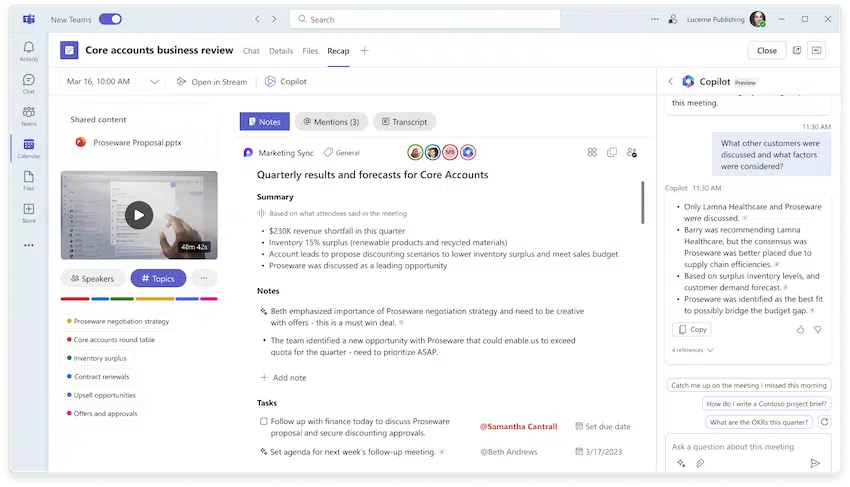850x487 pixels.
Task: Send the Copilot question with arrow icon
Action: click(x=815, y=463)
